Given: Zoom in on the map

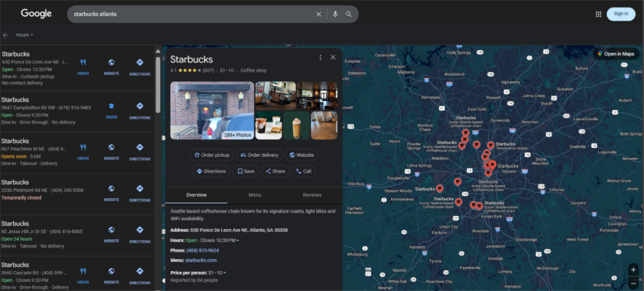Looking at the screenshot, I should coord(633,270).
